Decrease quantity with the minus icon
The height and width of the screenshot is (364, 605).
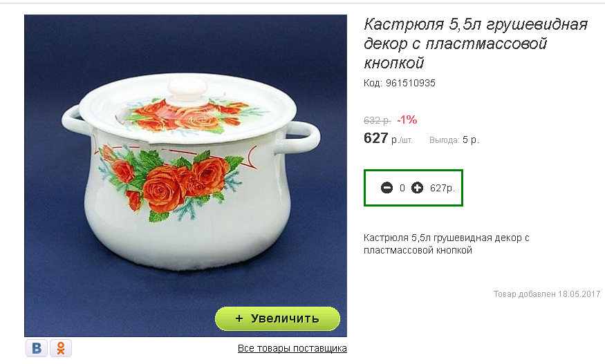point(387,188)
